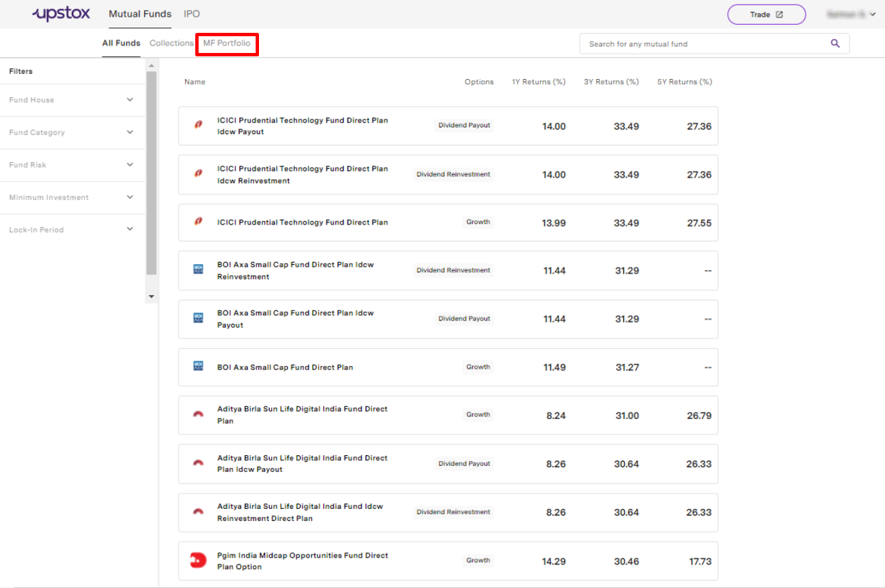This screenshot has height=588, width=885.
Task: Click the filter panel scroll-down arrow
Action: (151, 296)
